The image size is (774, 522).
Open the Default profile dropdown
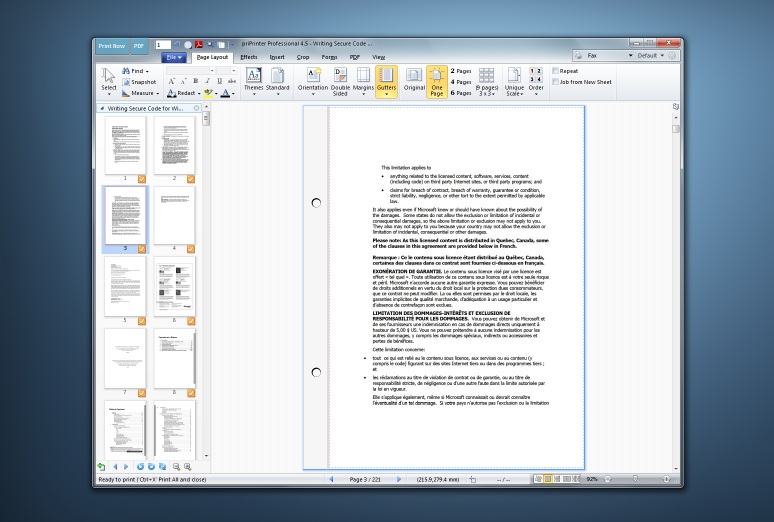[x=651, y=56]
